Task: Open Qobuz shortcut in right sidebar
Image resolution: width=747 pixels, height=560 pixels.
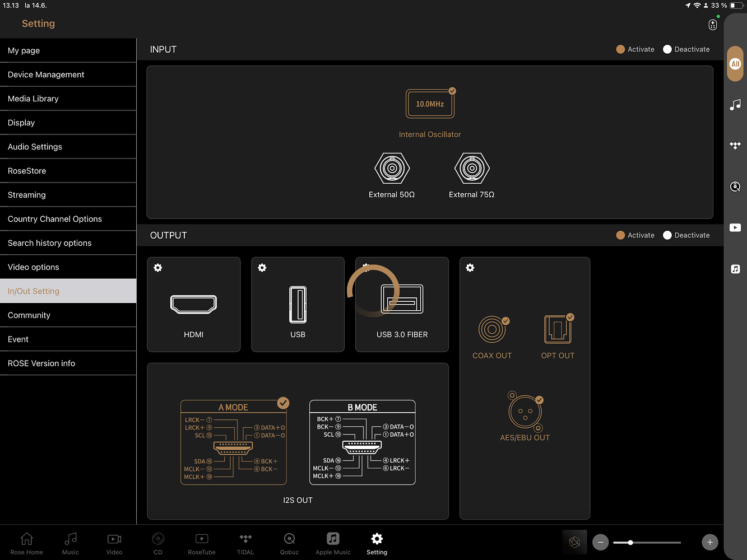Action: tap(735, 186)
